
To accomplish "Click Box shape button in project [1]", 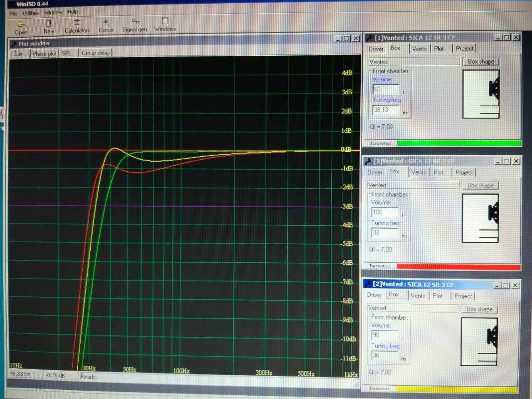I will (x=480, y=62).
